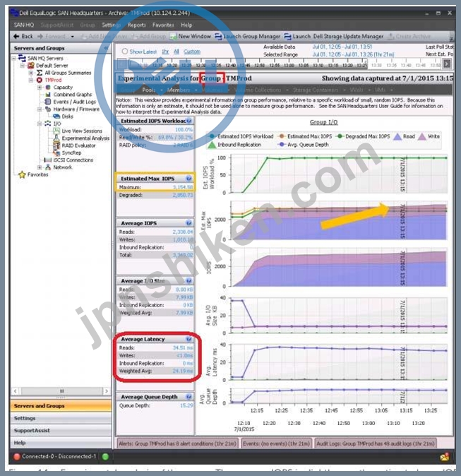Open the Default Server node icon

coord(31,66)
